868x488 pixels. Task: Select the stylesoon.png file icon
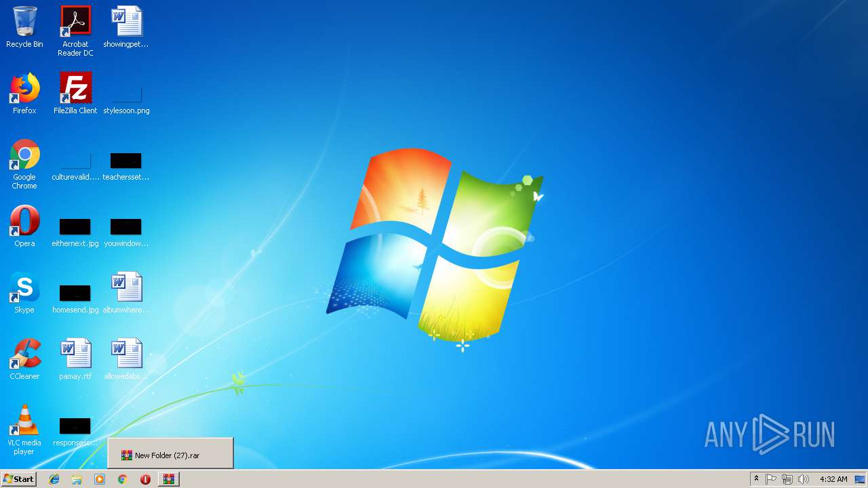[126, 100]
